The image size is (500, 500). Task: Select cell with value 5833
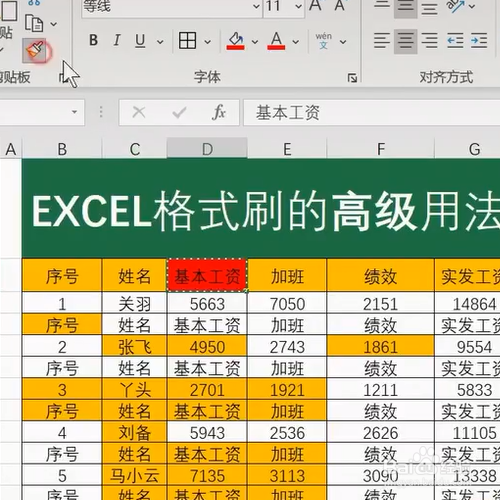[x=467, y=389]
